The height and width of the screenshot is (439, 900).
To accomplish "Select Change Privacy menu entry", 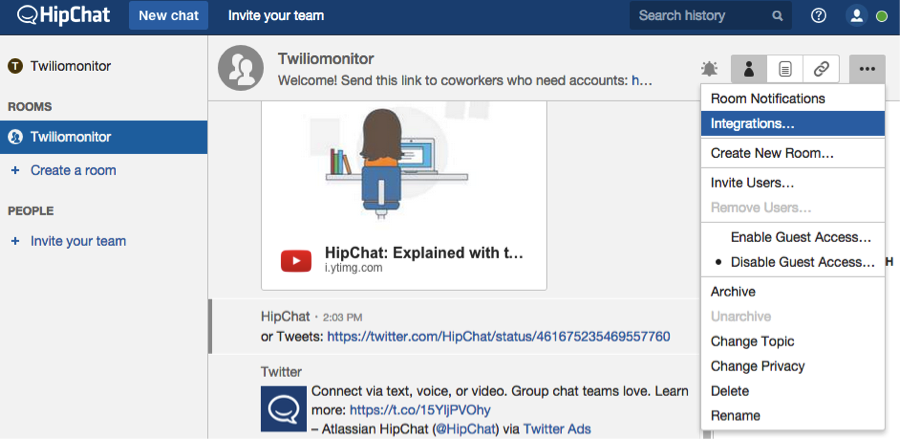I will [x=793, y=366].
